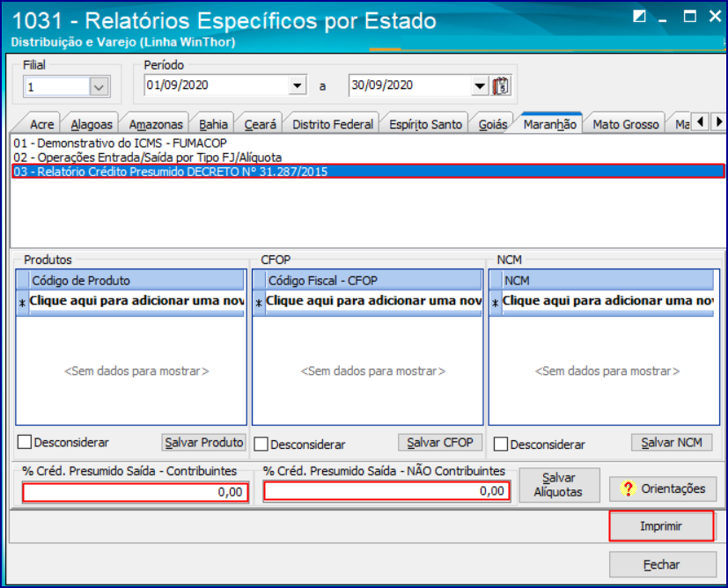This screenshot has height=588, width=728.
Task: Switch to the Acre tab
Action: point(41,124)
